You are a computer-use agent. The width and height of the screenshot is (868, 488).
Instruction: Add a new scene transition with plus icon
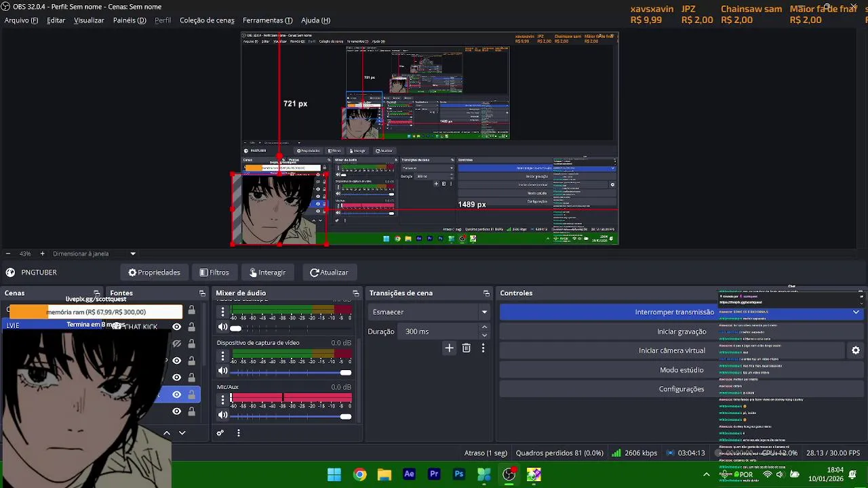click(x=449, y=348)
